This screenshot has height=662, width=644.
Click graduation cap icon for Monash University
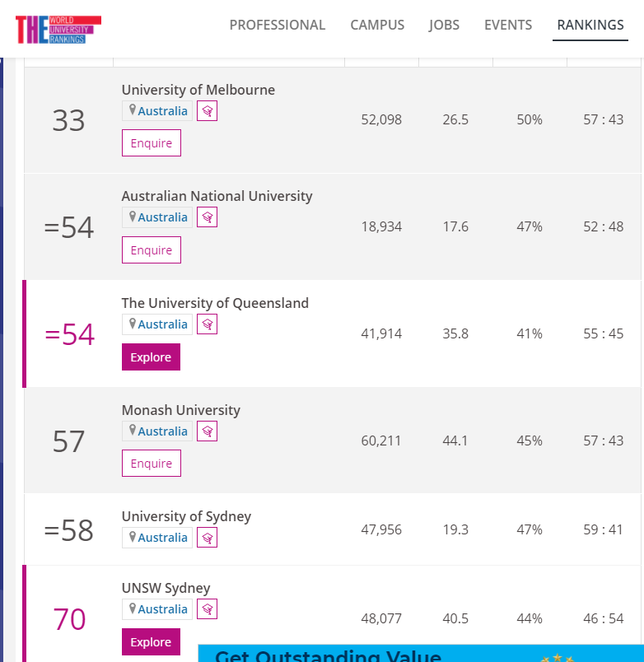[x=208, y=431]
